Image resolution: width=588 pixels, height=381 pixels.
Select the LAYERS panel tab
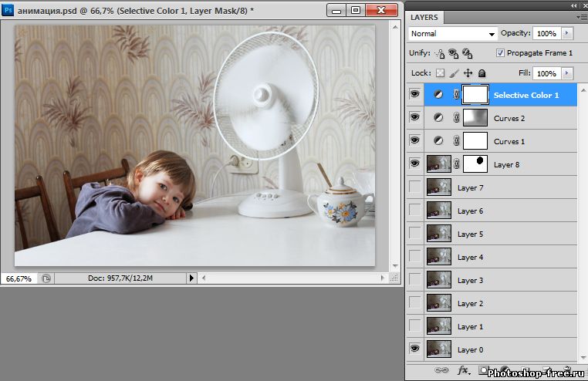(425, 17)
